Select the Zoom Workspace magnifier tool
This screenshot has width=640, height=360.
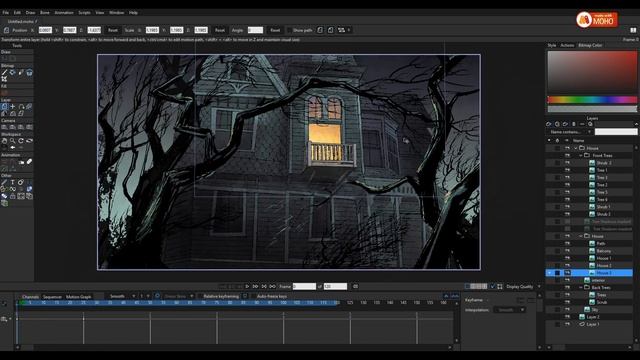click(13, 141)
